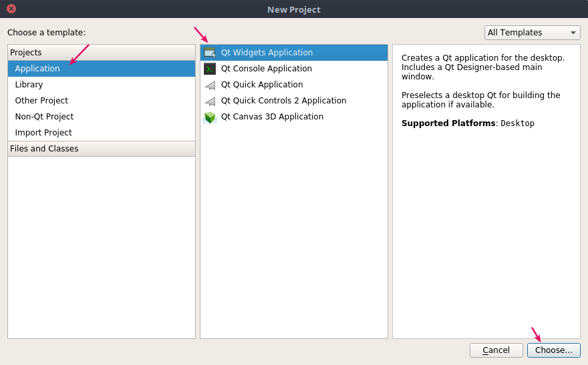Select the Library project category
This screenshot has width=588, height=365.
[x=29, y=85]
